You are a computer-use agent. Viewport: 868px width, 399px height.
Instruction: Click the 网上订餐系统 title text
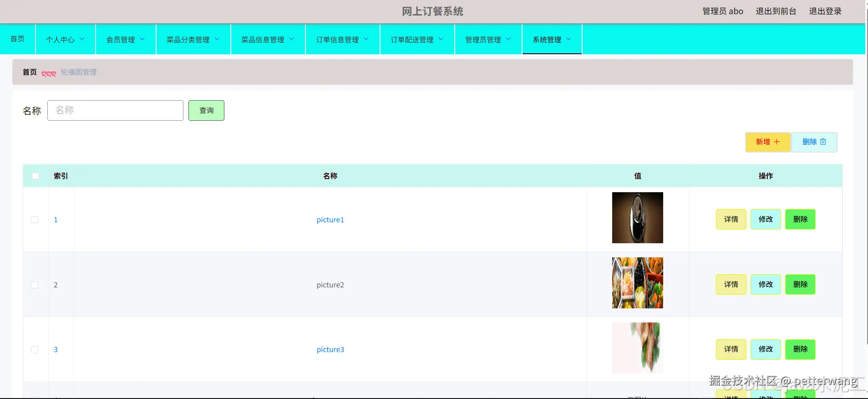(432, 11)
